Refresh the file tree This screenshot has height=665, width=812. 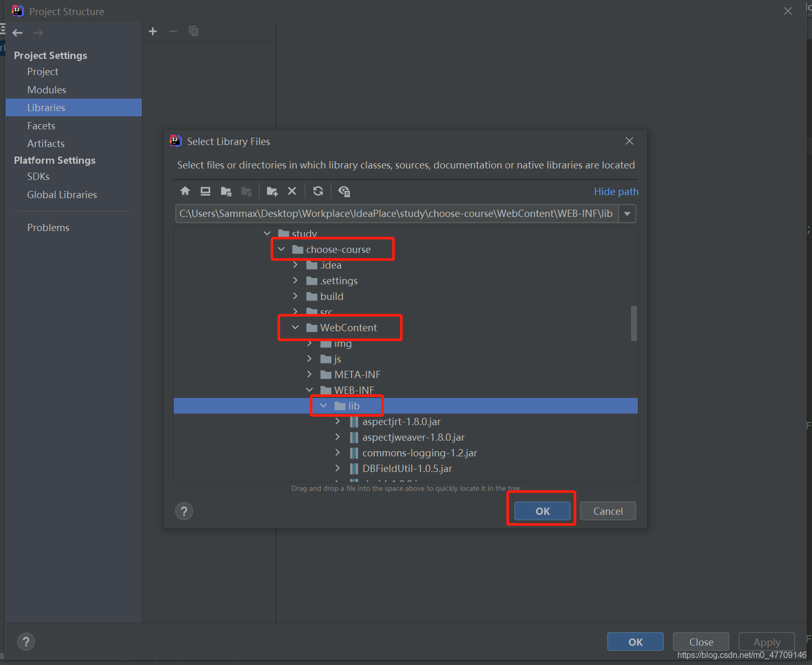pos(318,191)
